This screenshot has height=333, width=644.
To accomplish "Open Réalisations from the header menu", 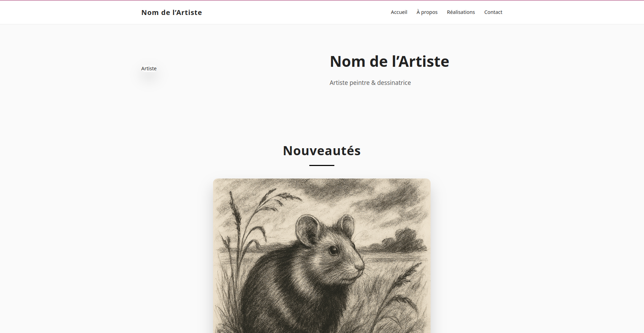I will pos(460,12).
